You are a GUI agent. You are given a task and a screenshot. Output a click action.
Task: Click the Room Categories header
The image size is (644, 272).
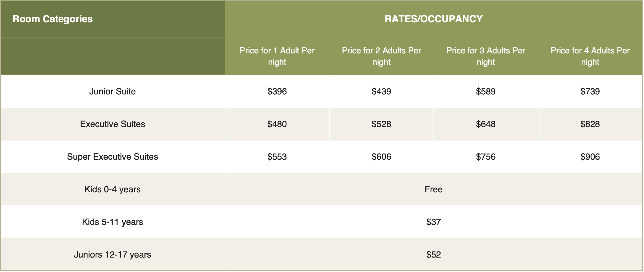pyautogui.click(x=53, y=19)
